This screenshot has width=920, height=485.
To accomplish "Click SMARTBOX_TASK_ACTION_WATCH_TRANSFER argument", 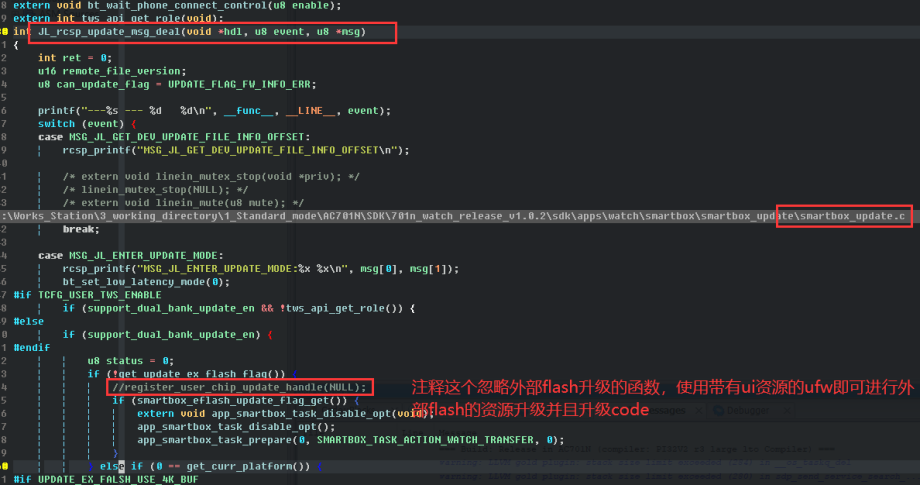I will tap(425, 440).
